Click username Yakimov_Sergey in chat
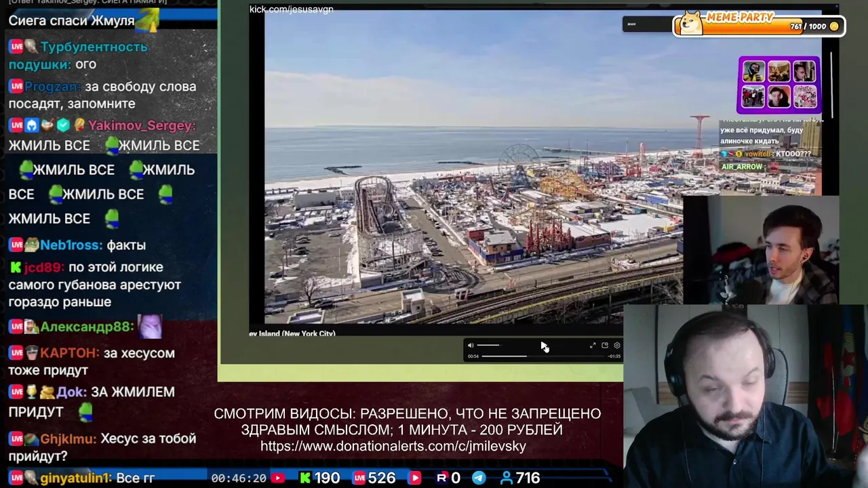 point(142,125)
